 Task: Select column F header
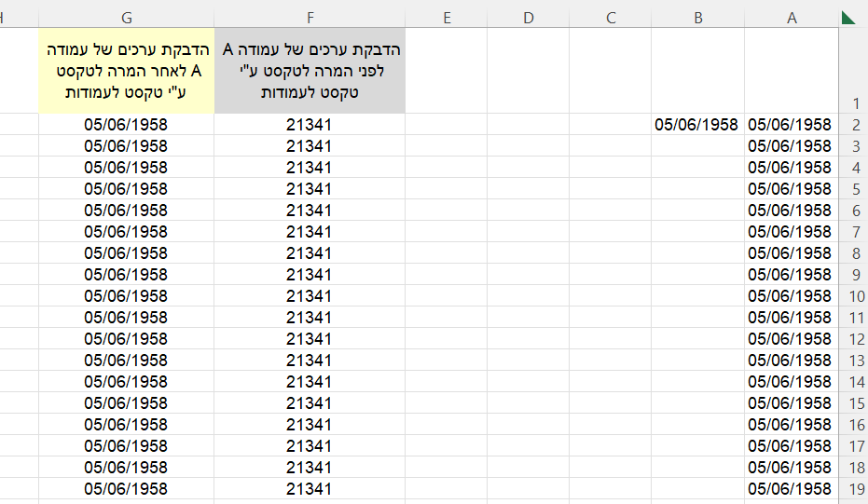tap(310, 17)
